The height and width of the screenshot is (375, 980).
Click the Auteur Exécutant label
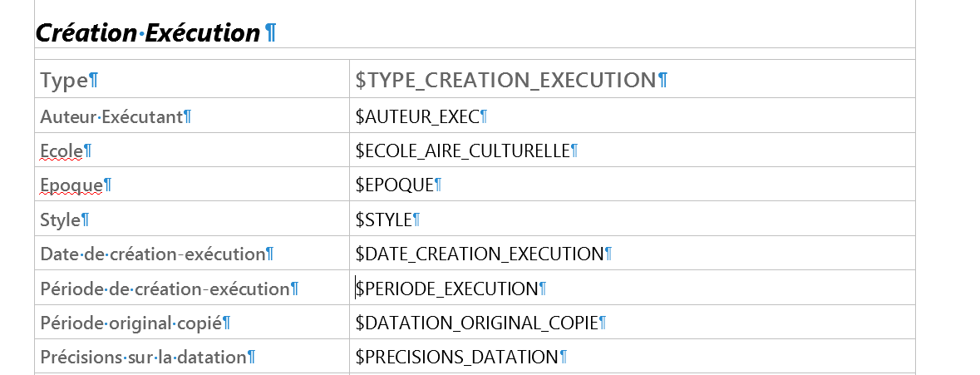pos(111,116)
